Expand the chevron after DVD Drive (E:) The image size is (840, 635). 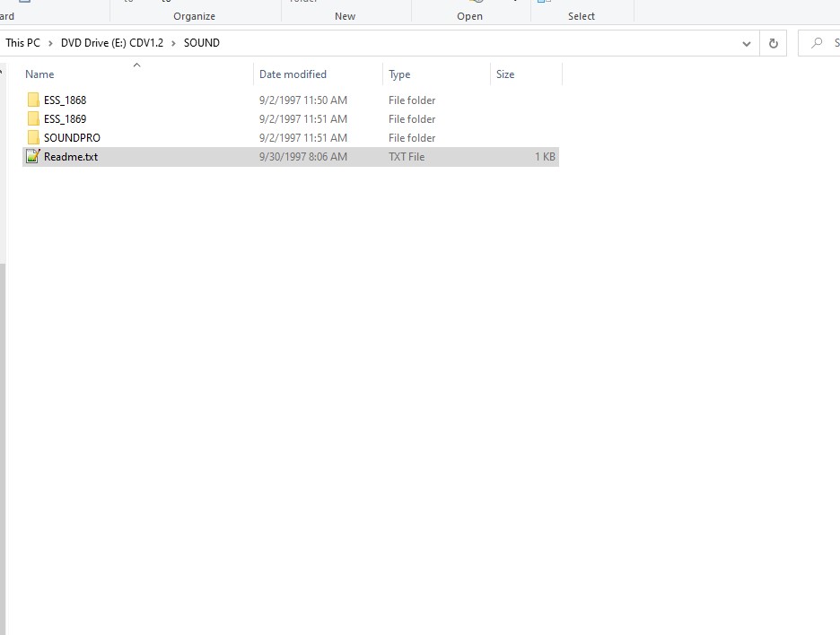173,43
